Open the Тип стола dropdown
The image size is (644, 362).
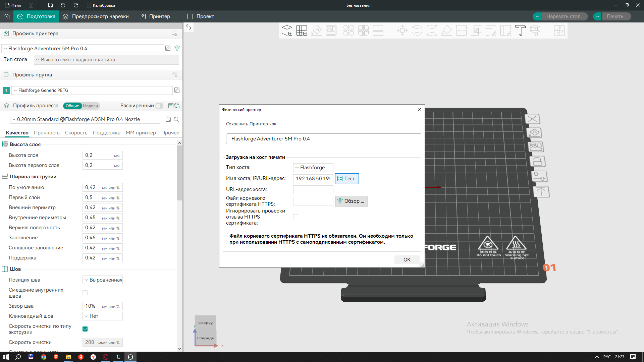[106, 60]
